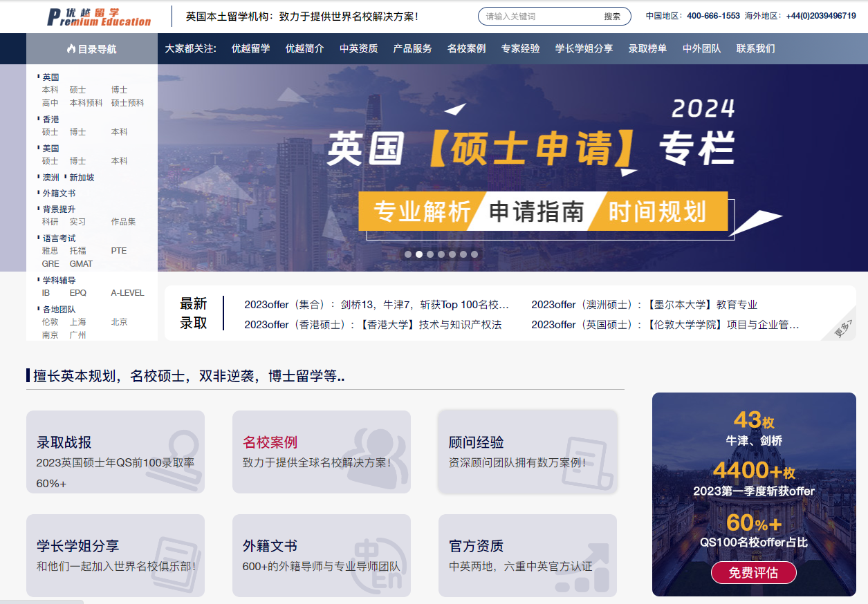Click the Premium Education logo
Viewport: 868px width, 604px height.
point(99,17)
